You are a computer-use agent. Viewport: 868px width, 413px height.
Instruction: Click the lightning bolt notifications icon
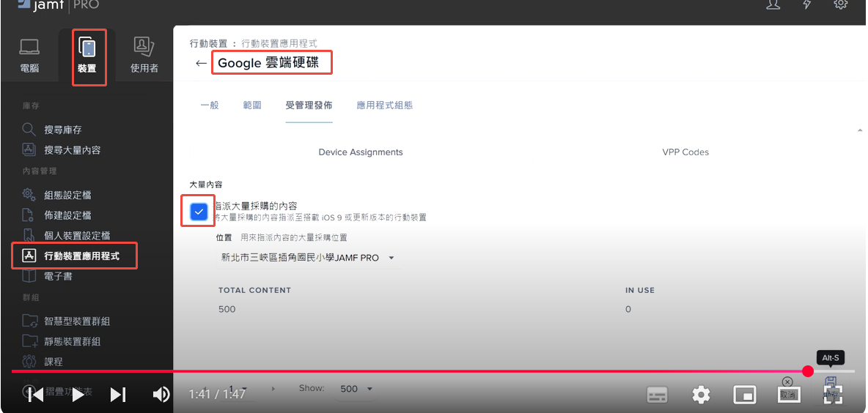click(807, 4)
